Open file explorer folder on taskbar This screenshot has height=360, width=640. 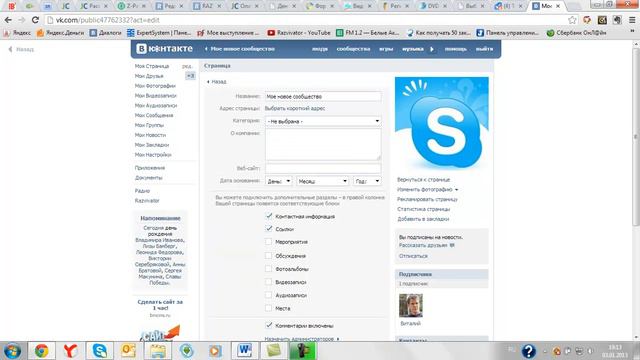click(x=158, y=351)
